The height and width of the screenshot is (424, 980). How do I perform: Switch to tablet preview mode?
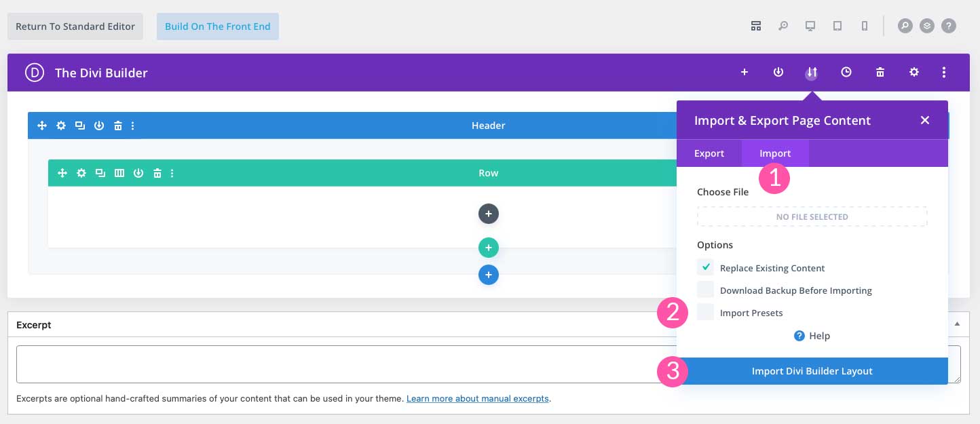pyautogui.click(x=837, y=25)
